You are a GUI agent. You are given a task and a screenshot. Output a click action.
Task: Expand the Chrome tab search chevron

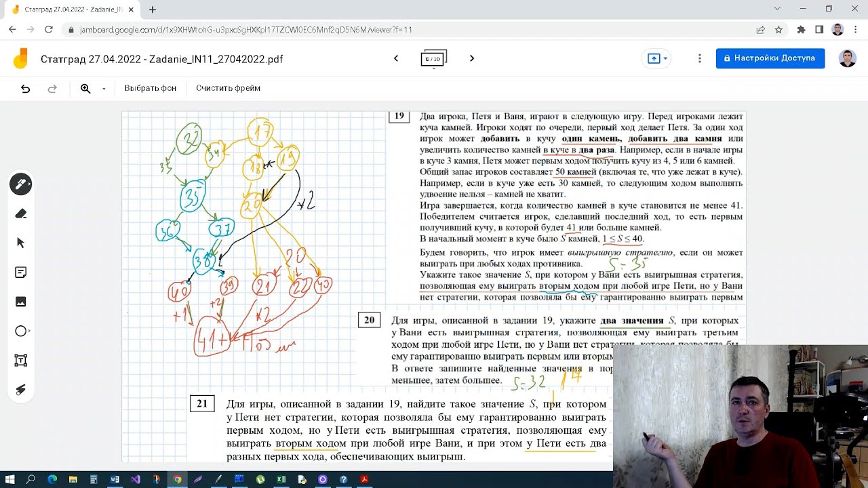click(777, 9)
